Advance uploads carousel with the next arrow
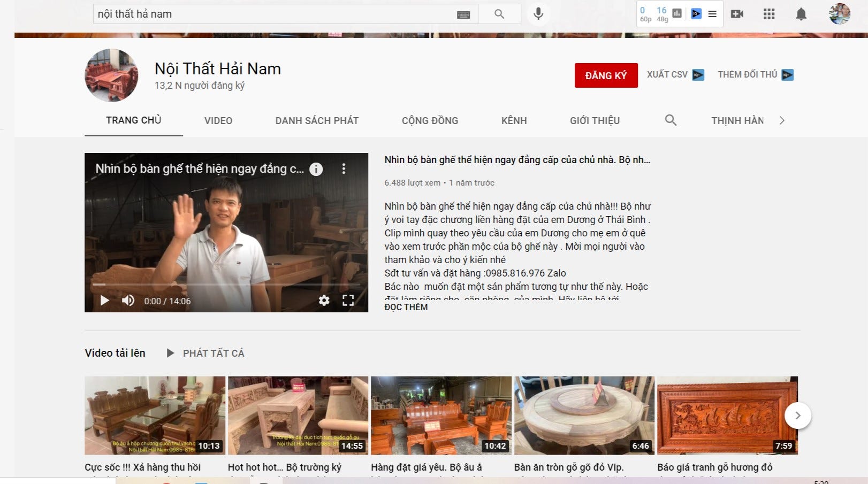The width and height of the screenshot is (868, 484). (x=798, y=416)
